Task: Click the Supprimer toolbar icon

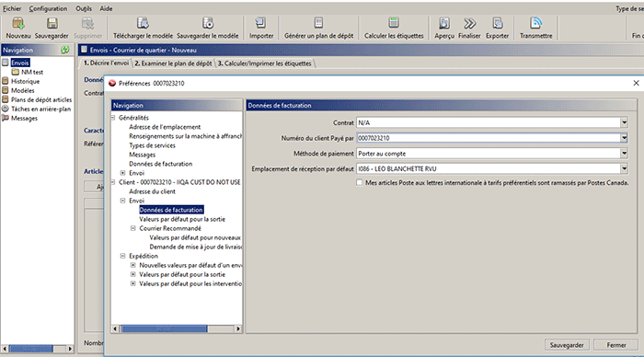Action: [87, 23]
